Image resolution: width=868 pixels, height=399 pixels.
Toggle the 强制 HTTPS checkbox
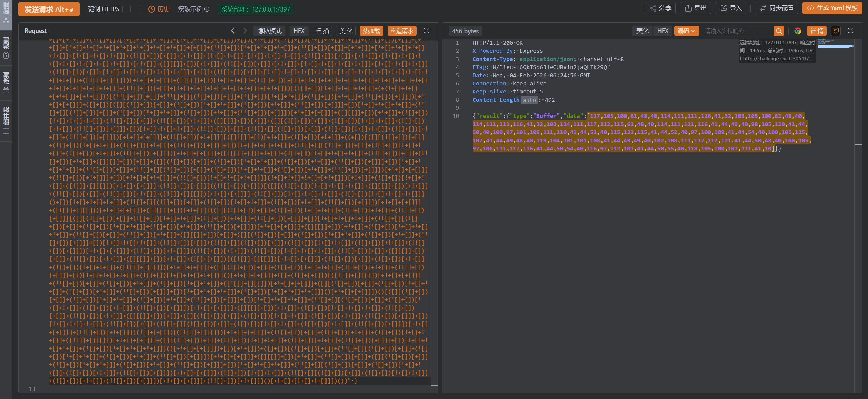[x=126, y=9]
